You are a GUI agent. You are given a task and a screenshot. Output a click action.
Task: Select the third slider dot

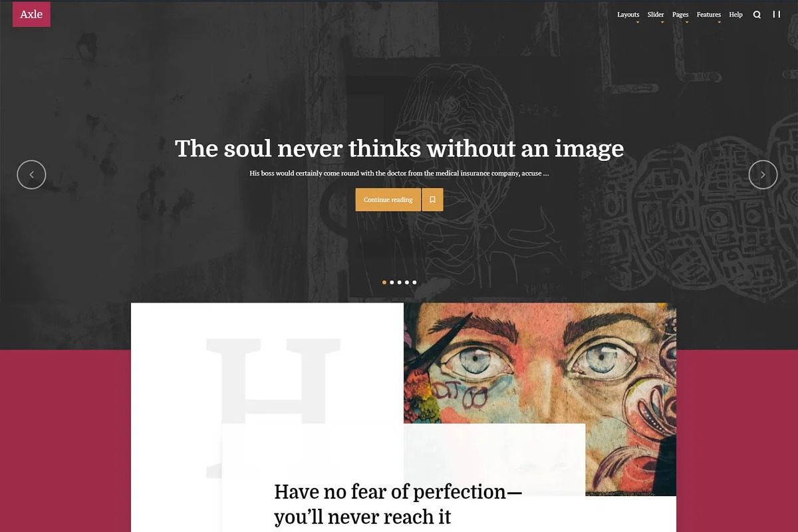click(400, 283)
